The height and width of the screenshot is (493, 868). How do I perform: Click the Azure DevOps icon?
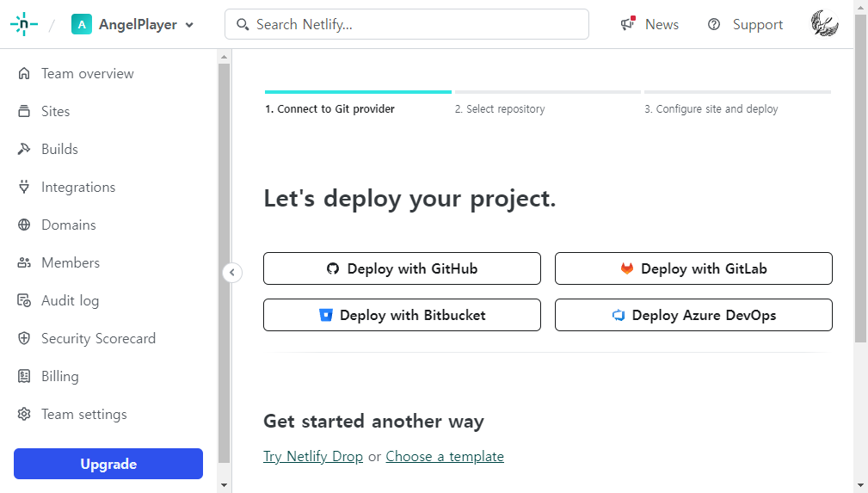coord(619,315)
